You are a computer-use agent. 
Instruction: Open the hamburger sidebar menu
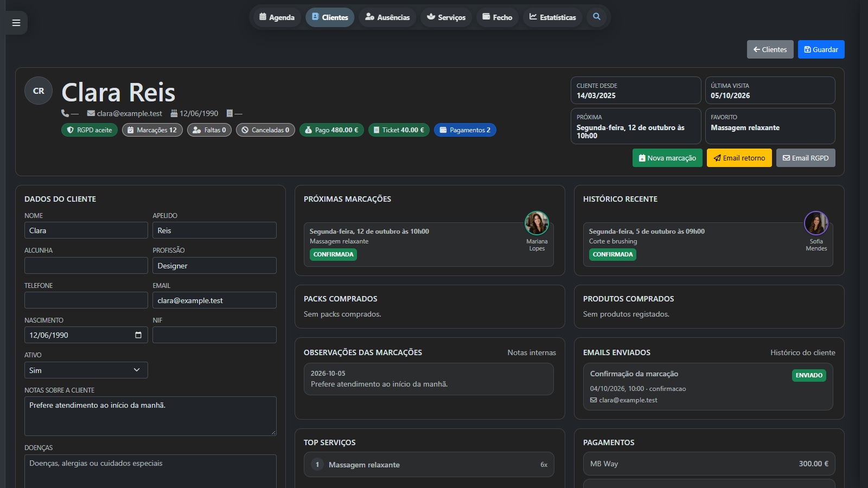pyautogui.click(x=16, y=23)
